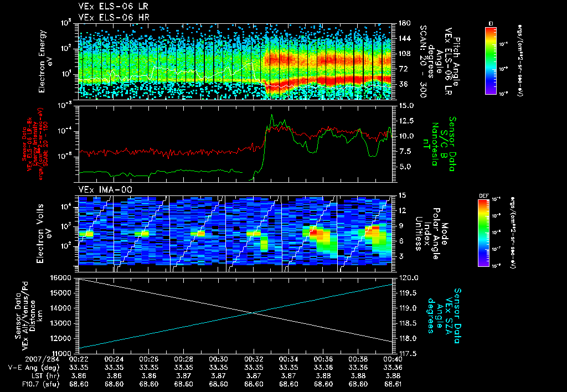The width and height of the screenshot is (567, 392).
Task: Click the 'V-E Ang (deg)' row label
Action: click(33, 368)
